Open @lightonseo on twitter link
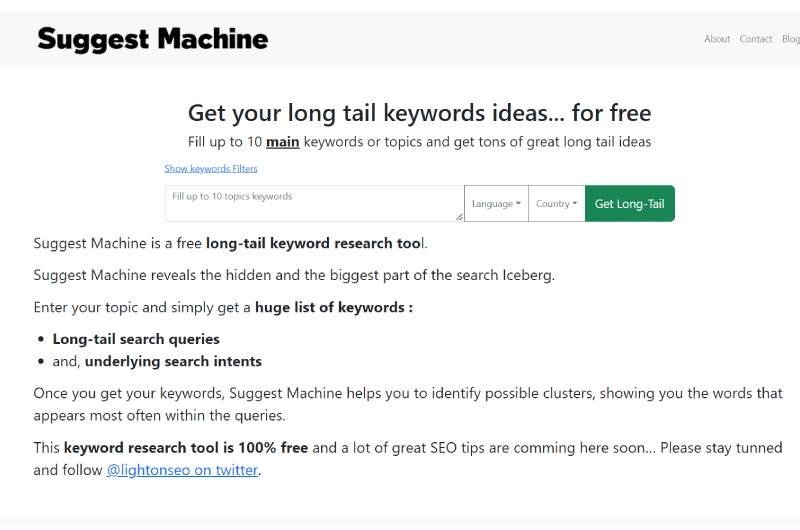Viewport: 800px width, 530px height. [x=182, y=470]
